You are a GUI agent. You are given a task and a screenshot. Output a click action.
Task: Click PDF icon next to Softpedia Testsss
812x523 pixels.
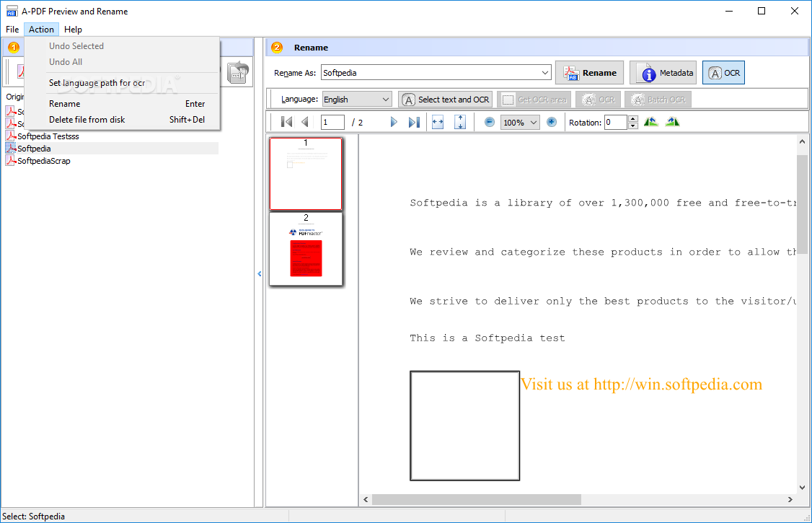tap(10, 136)
